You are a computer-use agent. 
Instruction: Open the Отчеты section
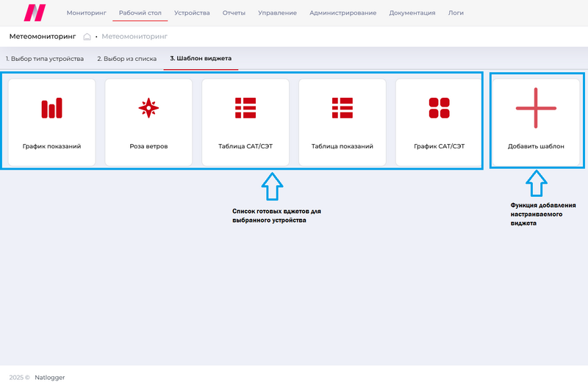(234, 12)
